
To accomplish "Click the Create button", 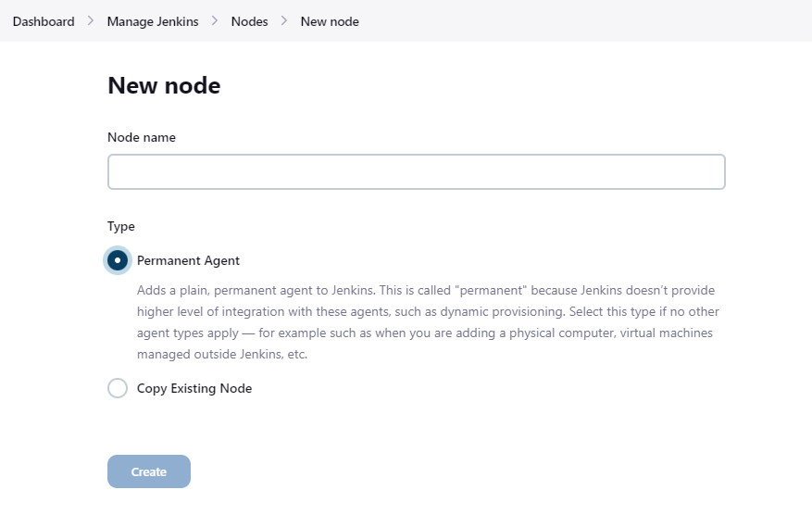I will tap(149, 471).
